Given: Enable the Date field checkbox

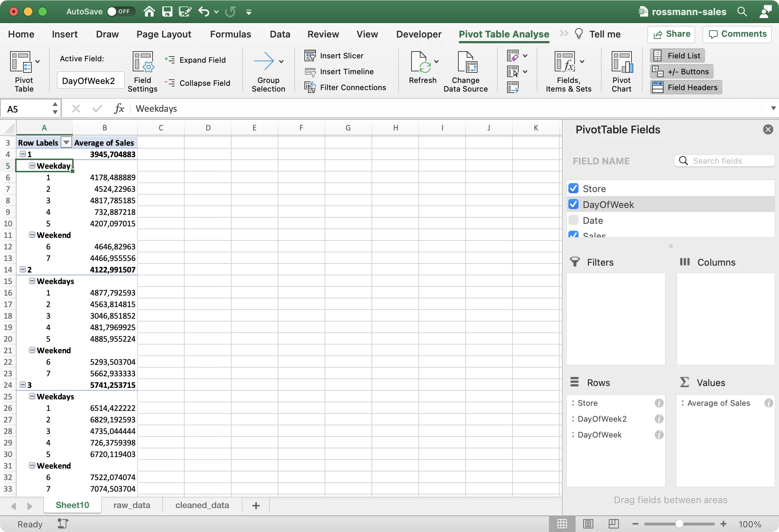Looking at the screenshot, I should (x=573, y=220).
